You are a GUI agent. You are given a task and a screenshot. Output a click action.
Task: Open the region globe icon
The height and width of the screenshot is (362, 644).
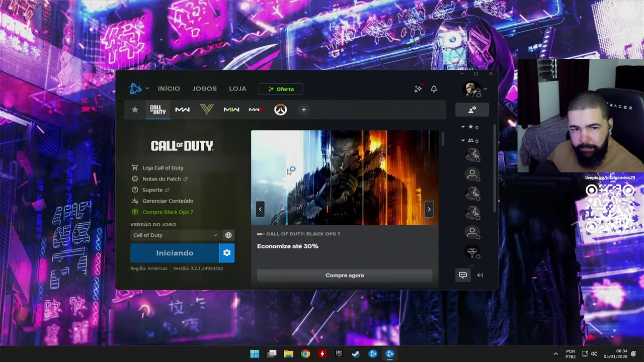click(x=228, y=235)
